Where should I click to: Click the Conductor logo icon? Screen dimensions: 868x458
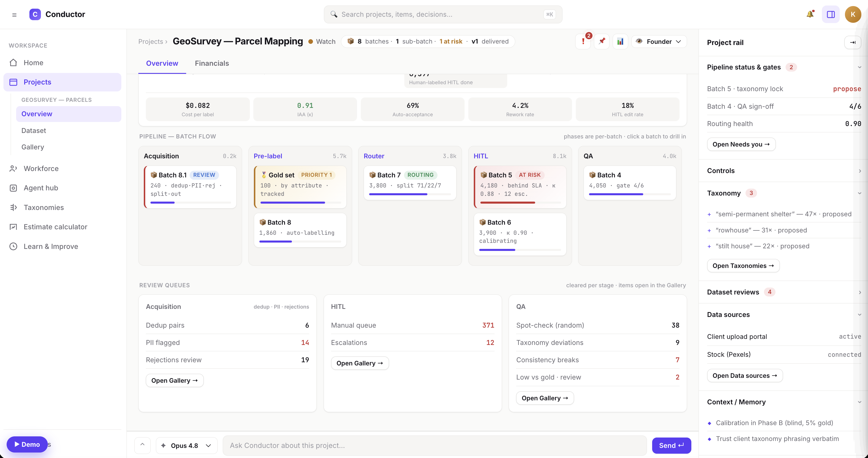[35, 14]
